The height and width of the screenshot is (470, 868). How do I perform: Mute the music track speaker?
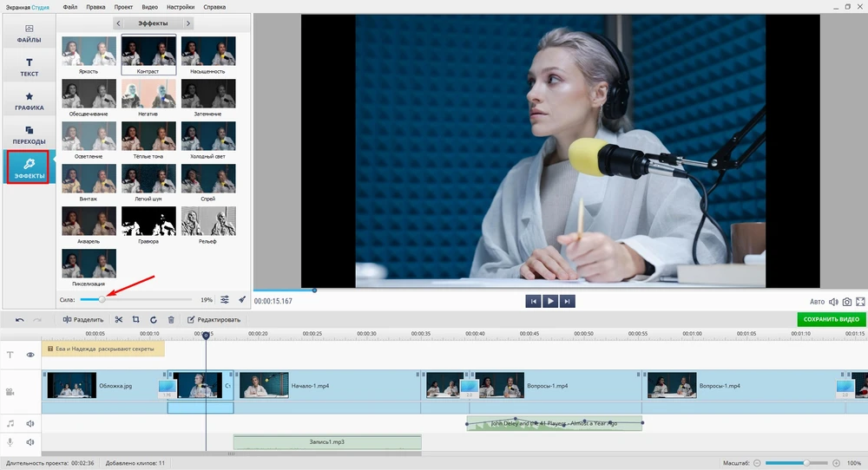30,424
